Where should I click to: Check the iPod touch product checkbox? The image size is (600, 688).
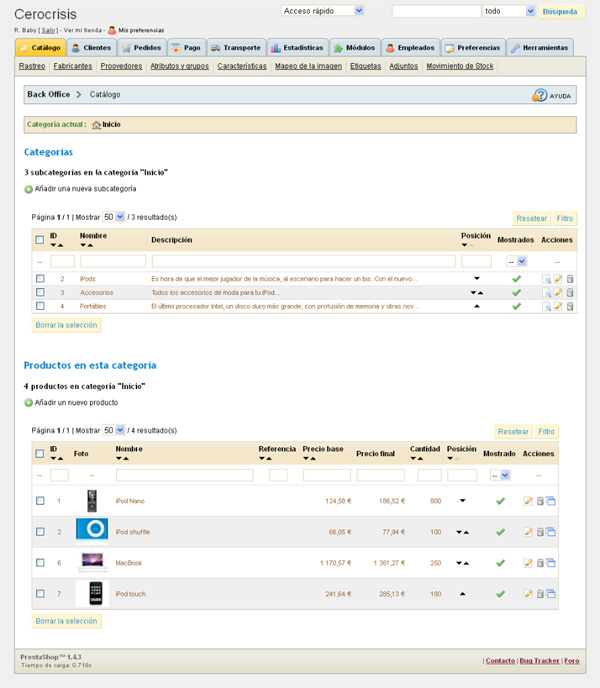tap(40, 593)
